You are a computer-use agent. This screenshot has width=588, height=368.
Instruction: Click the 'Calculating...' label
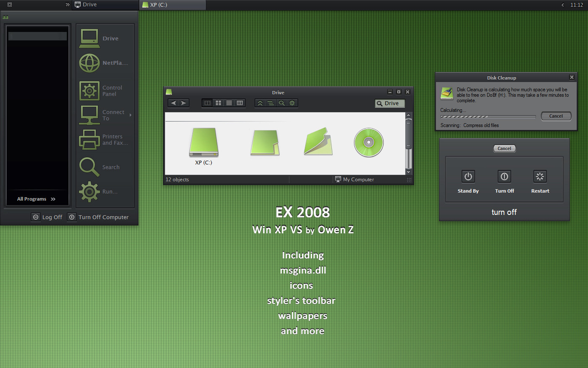coord(453,110)
